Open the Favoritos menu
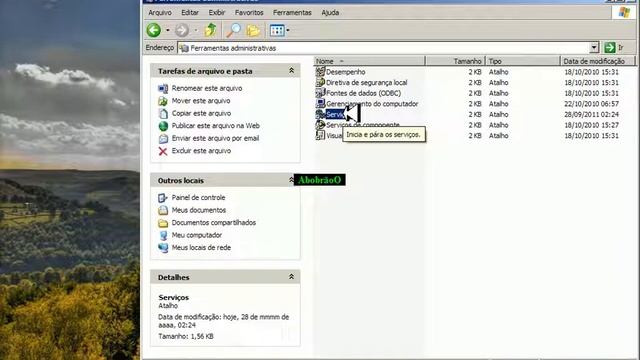This screenshot has width=640, height=360. (x=249, y=13)
